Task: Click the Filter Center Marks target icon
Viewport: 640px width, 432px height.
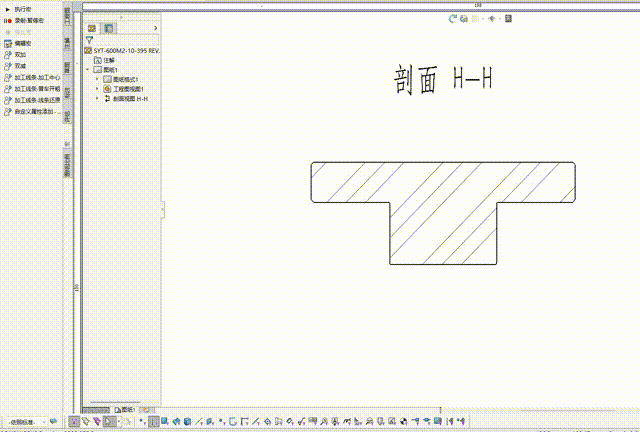Action: [267, 421]
